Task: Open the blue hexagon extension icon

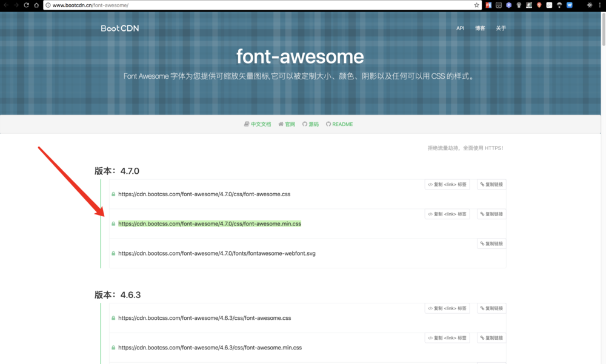Action: 508,5
